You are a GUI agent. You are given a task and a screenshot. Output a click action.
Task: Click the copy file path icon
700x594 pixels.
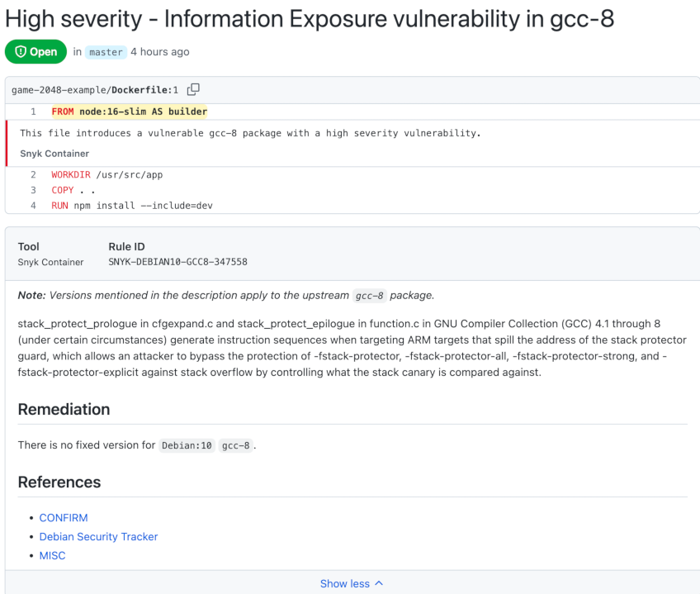[x=193, y=90]
